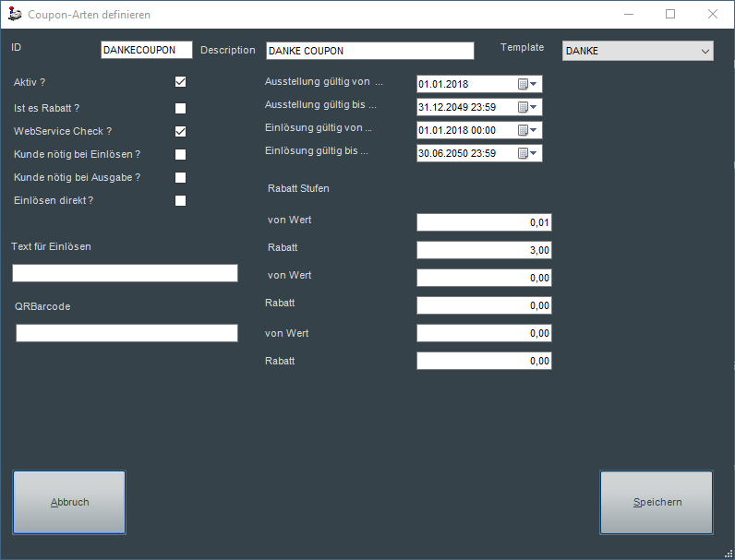
Task: Expand the Template dropdown showing DANKE
Action: tap(637, 51)
